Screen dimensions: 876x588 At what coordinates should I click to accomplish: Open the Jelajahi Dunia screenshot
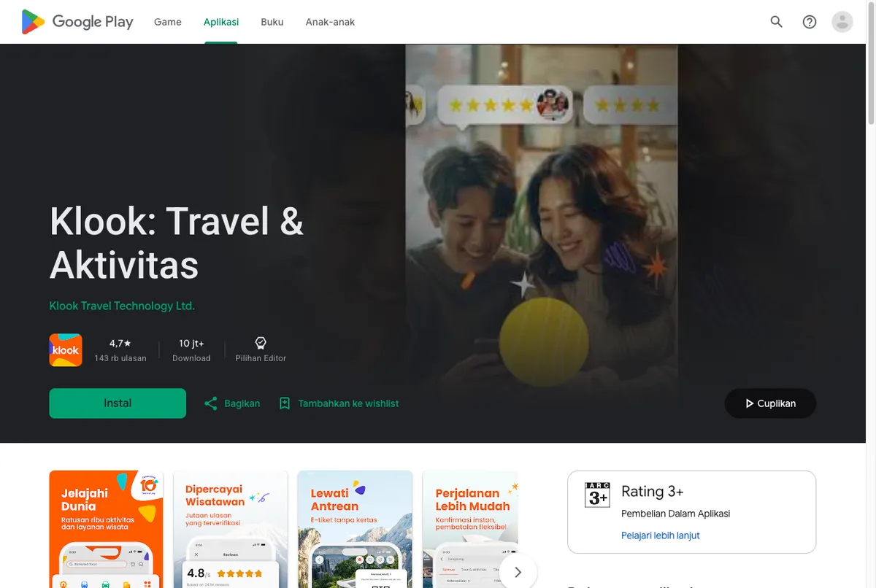coord(106,530)
